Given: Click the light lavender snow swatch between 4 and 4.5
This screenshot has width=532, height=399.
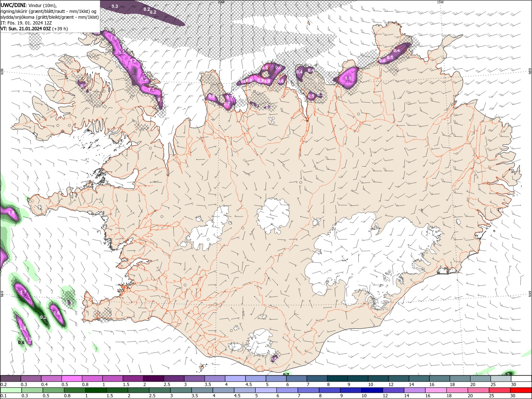Looking at the screenshot, I should coord(235,379).
